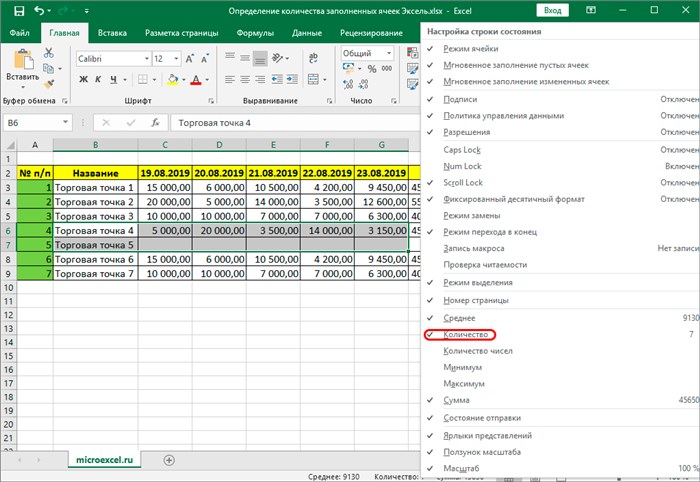Click the Paste clipboard icon
Image resolution: width=700 pixels, height=482 pixels.
(23, 60)
